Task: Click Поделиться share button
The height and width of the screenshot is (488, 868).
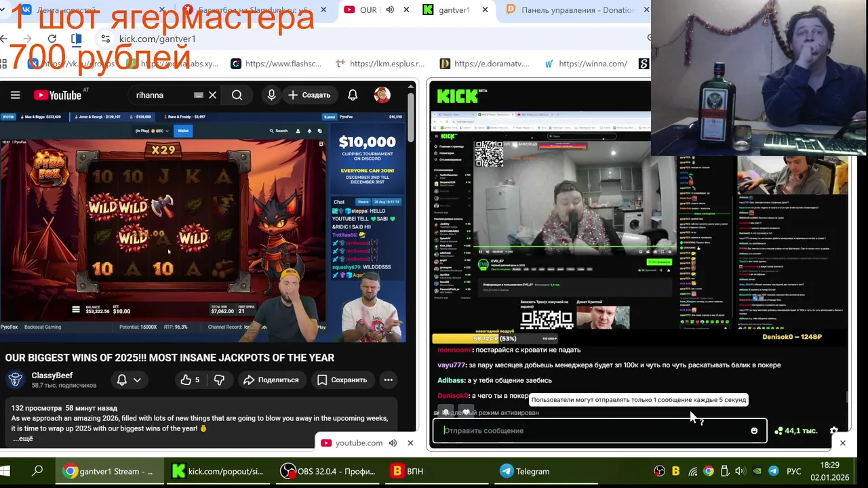Action: (x=271, y=380)
